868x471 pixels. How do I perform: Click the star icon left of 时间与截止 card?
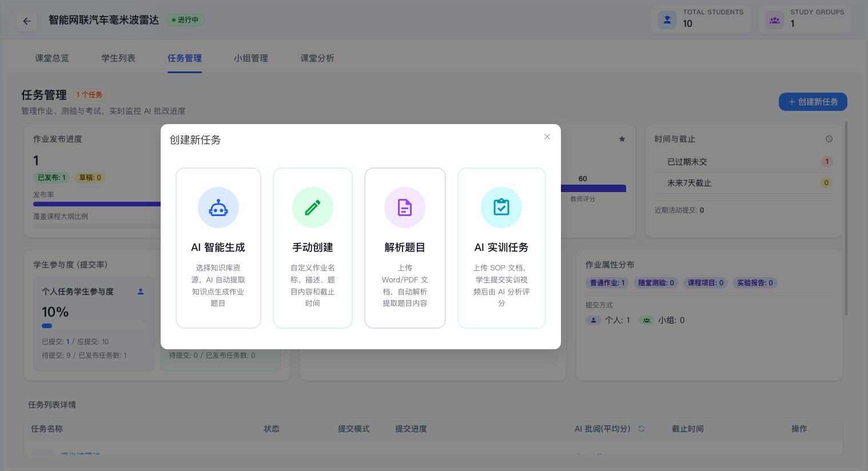(x=622, y=139)
